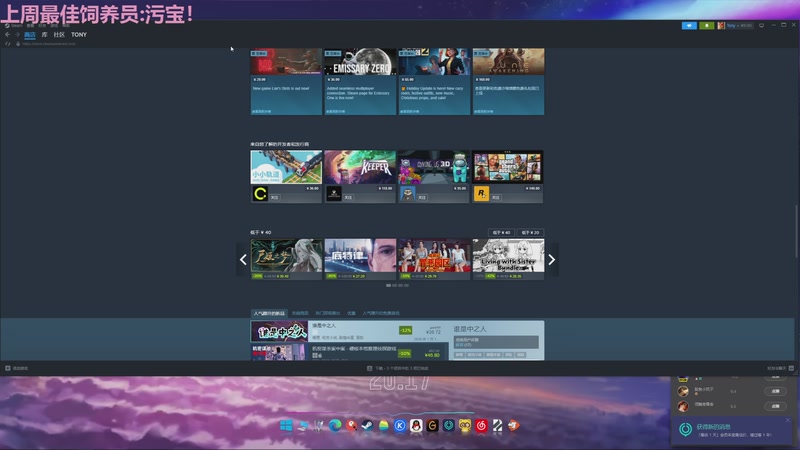Image resolution: width=800 pixels, height=450 pixels.
Task: Open the rainbow egg app on the taskbar
Action: pyautogui.click(x=384, y=426)
